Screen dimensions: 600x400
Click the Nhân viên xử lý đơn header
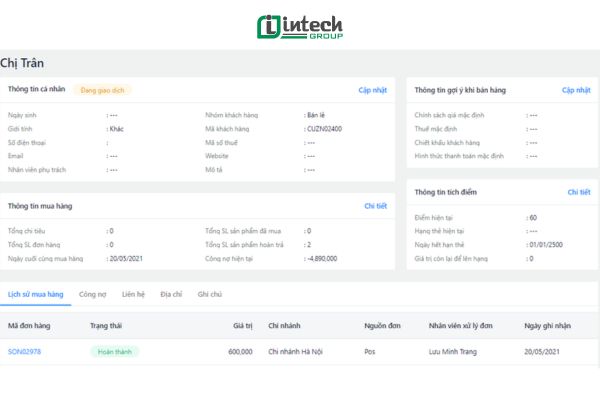click(x=461, y=325)
